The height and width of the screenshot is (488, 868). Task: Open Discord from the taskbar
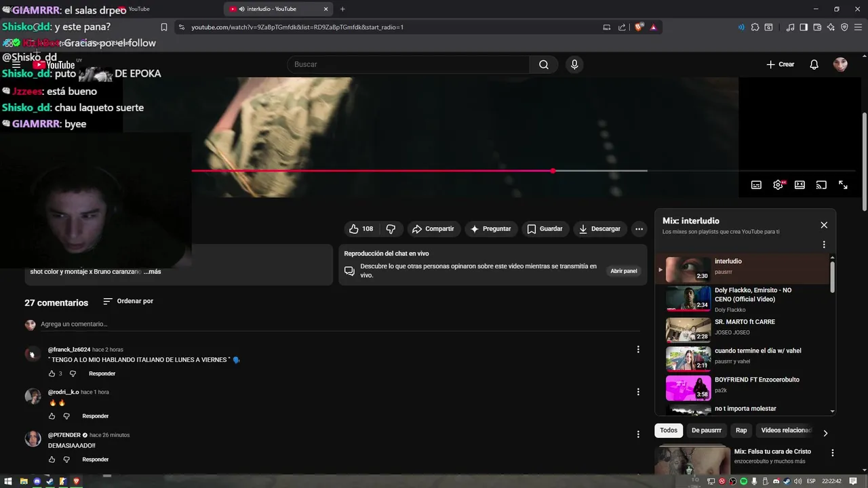click(x=37, y=481)
